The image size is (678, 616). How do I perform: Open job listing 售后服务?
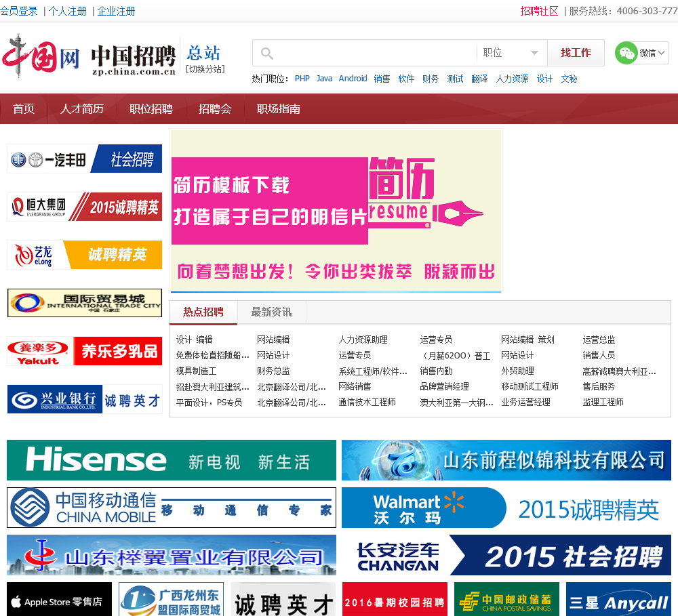tap(599, 386)
